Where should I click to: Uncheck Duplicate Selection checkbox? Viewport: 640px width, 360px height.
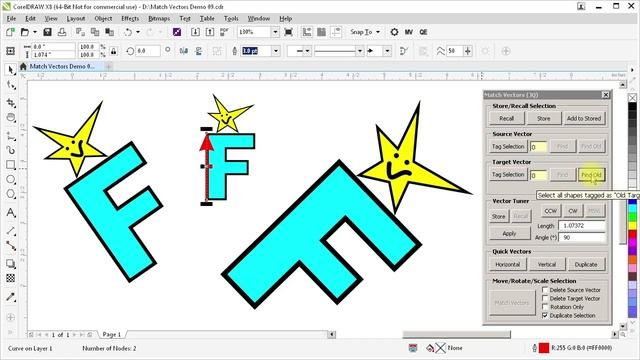pyautogui.click(x=545, y=316)
